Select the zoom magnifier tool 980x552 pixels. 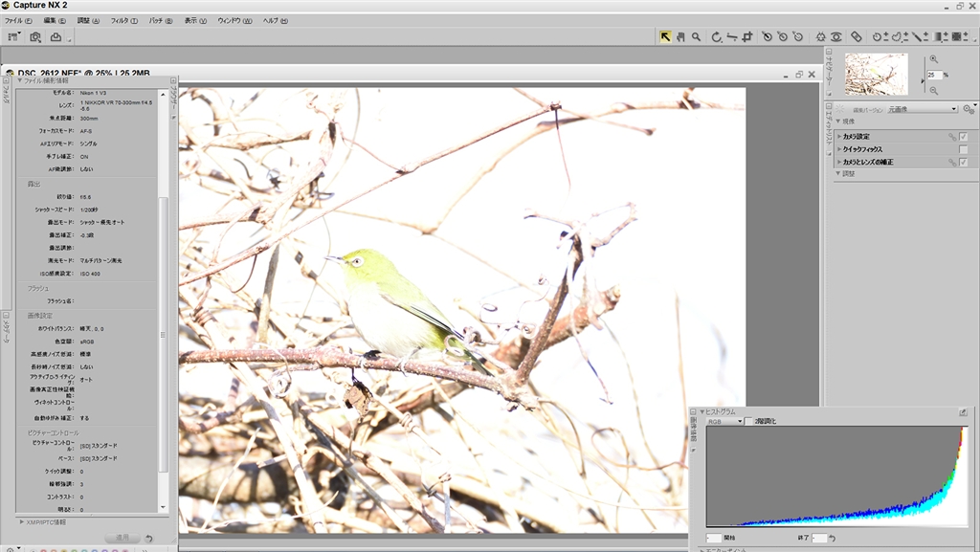point(696,37)
